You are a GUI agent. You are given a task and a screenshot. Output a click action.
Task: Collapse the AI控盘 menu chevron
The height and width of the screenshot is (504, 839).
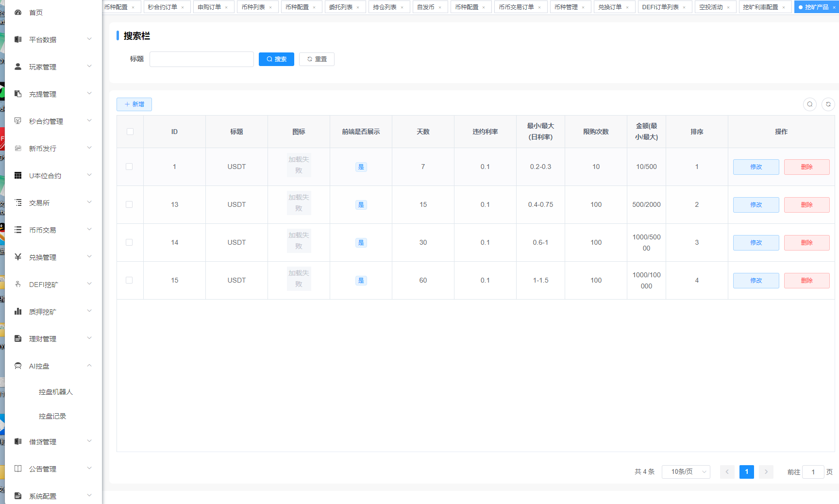(x=89, y=365)
